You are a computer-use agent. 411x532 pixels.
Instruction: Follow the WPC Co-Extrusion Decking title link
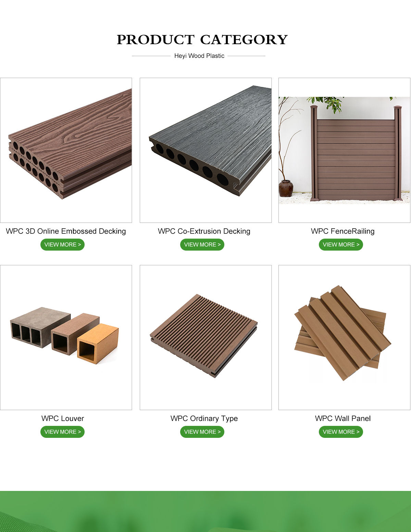[x=204, y=231]
